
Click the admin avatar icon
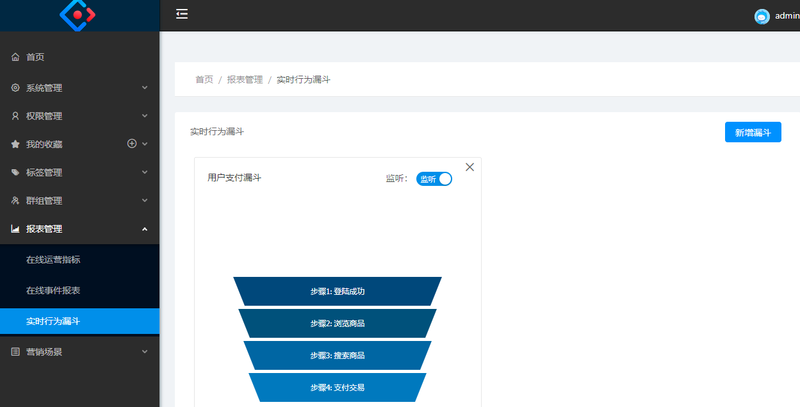click(x=762, y=16)
